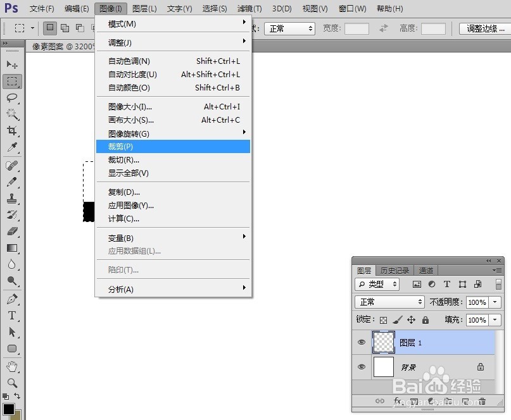The width and height of the screenshot is (511, 420).
Task: Reset default foreground background colors
Action: point(6,396)
